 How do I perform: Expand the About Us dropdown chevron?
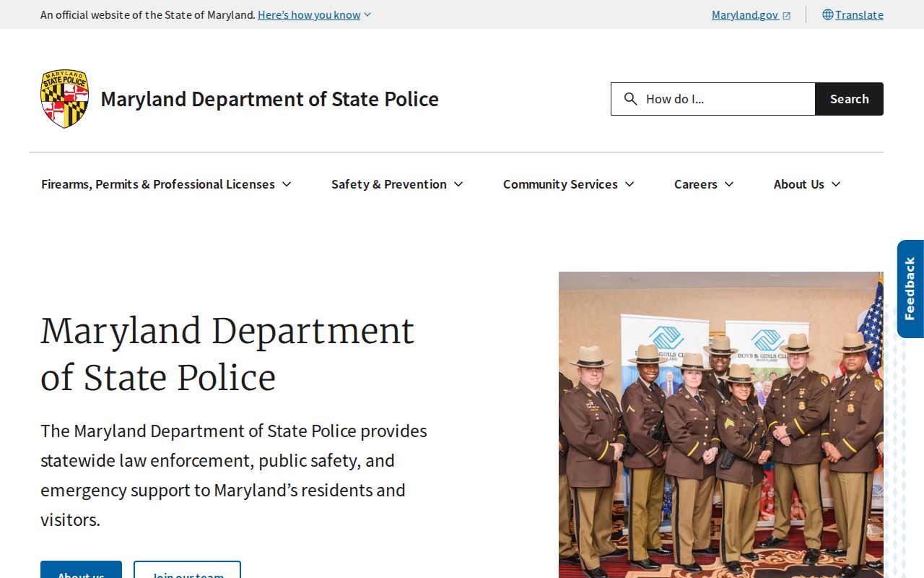coord(836,184)
